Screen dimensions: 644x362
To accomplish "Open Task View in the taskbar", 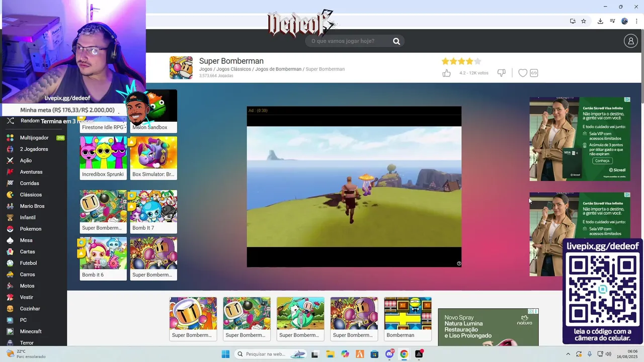I will (x=315, y=354).
